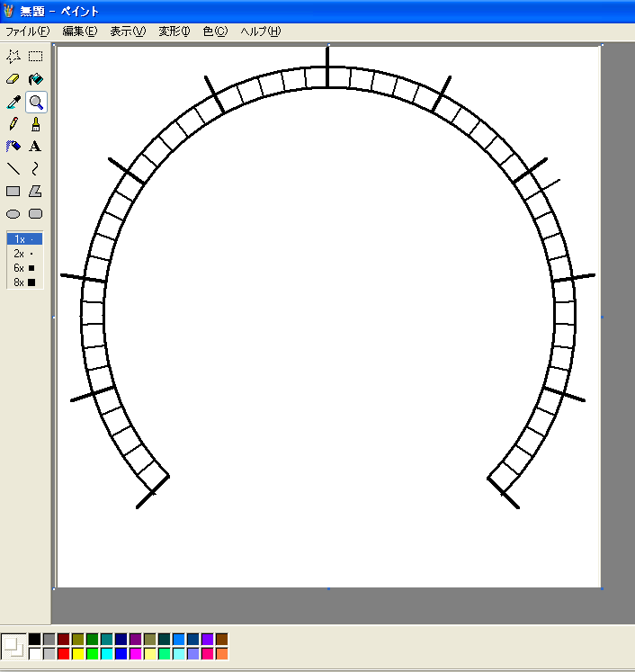Choose the maroon color swatch

[x=64, y=640]
